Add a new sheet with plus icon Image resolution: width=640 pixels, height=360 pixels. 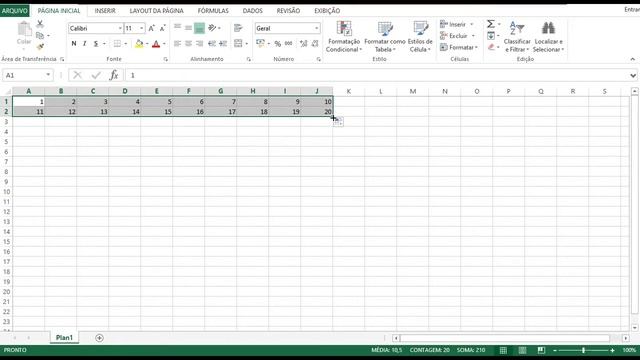click(99, 338)
